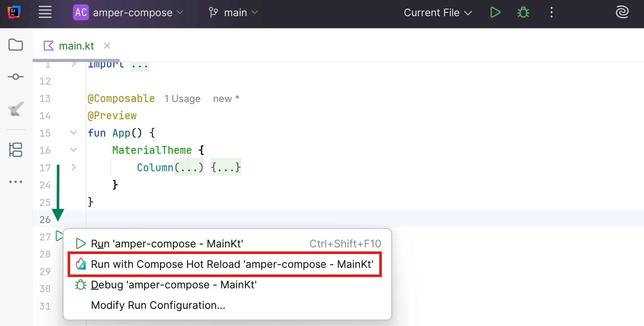
Task: Choose Modify Run Configuration...
Action: [158, 305]
